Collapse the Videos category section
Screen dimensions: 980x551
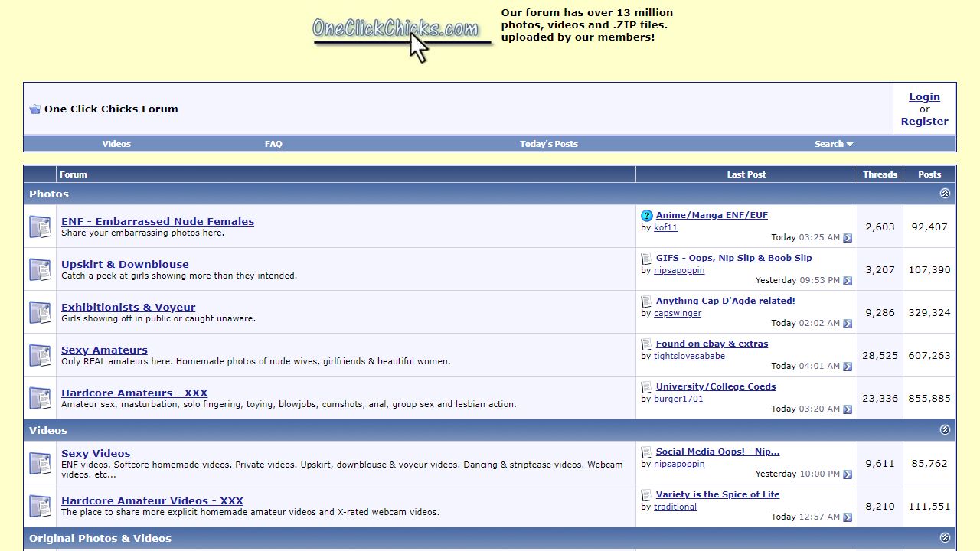[x=945, y=430]
